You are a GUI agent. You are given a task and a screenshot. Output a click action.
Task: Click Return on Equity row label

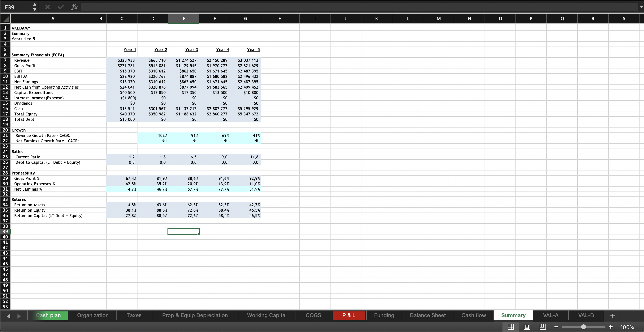[30, 210]
